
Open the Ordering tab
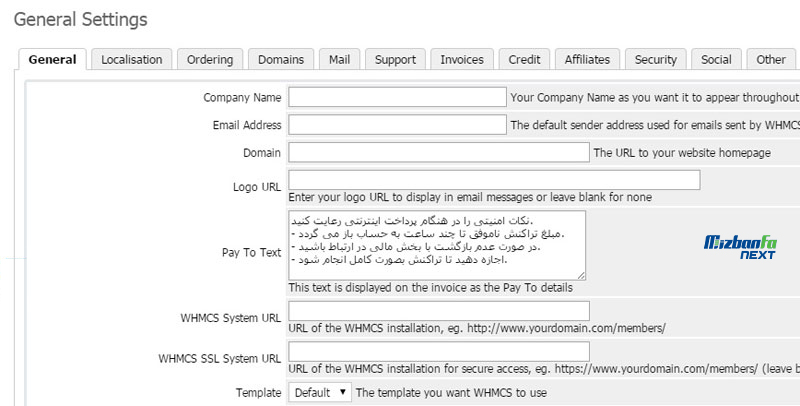tap(210, 60)
